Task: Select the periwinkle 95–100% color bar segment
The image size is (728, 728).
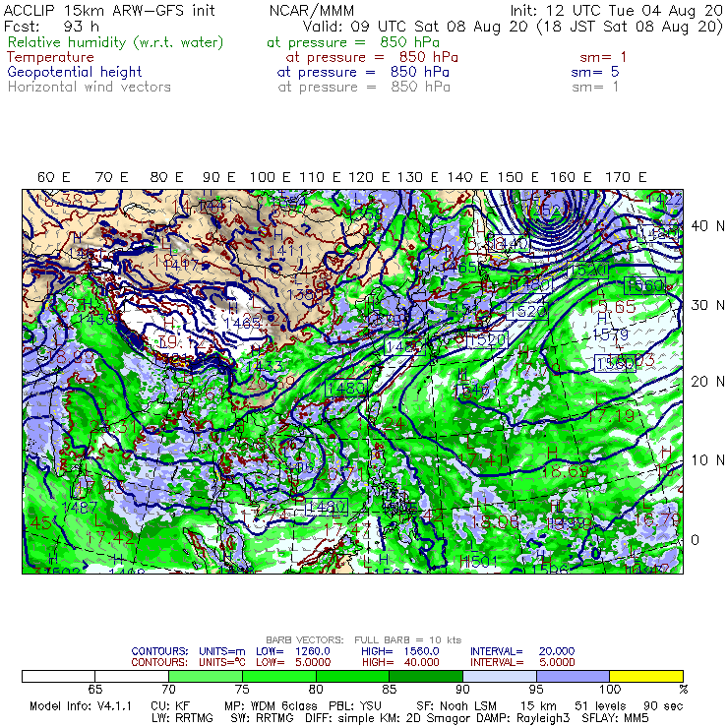Action: click(x=573, y=676)
